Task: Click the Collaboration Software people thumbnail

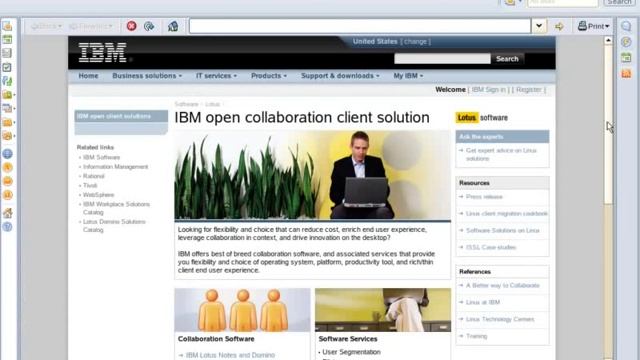Action: (242, 310)
